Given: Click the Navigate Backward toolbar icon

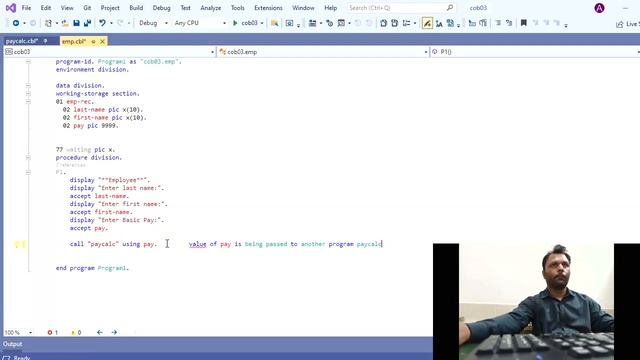Looking at the screenshot, I should (16, 23).
